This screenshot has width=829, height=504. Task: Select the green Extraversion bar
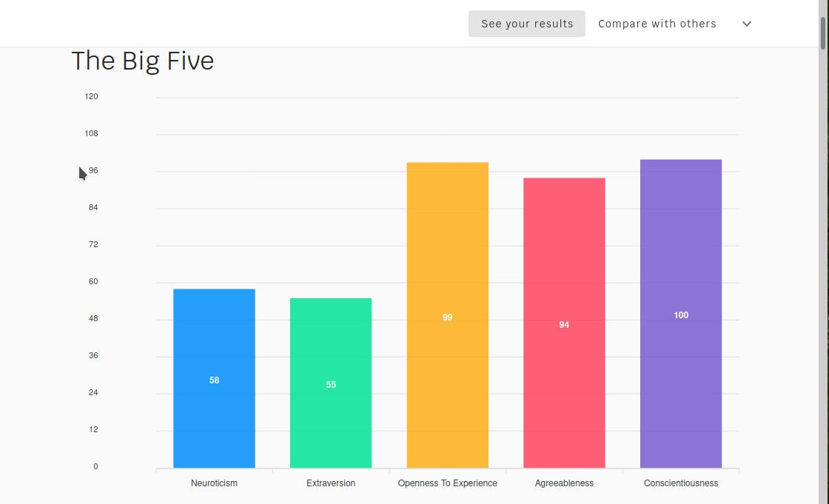[x=331, y=383]
